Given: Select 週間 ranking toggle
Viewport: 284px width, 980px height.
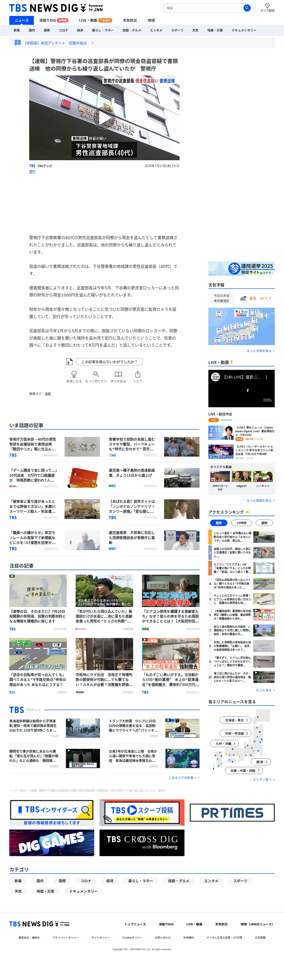Looking at the screenshot, I should pos(264,523).
